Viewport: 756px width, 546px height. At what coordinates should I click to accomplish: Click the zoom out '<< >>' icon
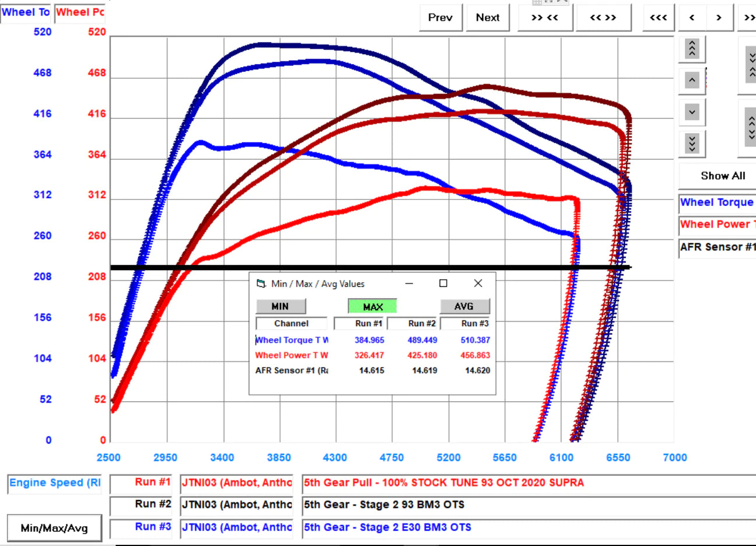tap(603, 17)
